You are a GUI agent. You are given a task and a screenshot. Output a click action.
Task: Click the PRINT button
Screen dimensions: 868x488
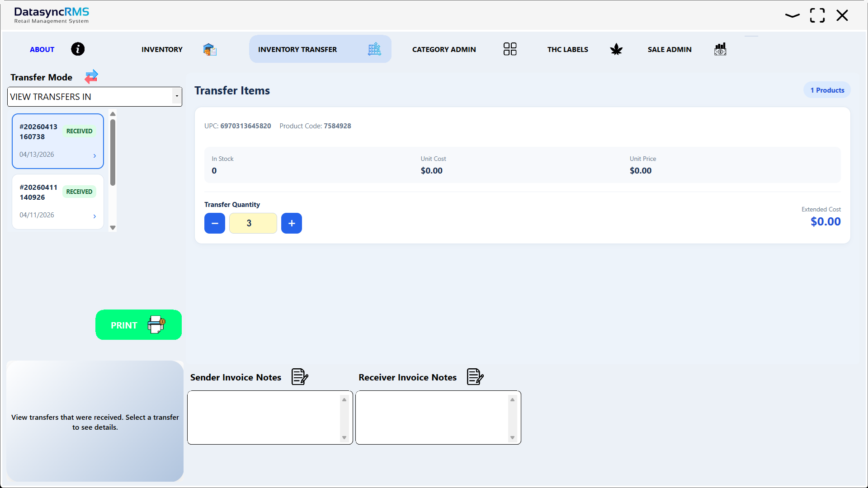click(x=138, y=324)
